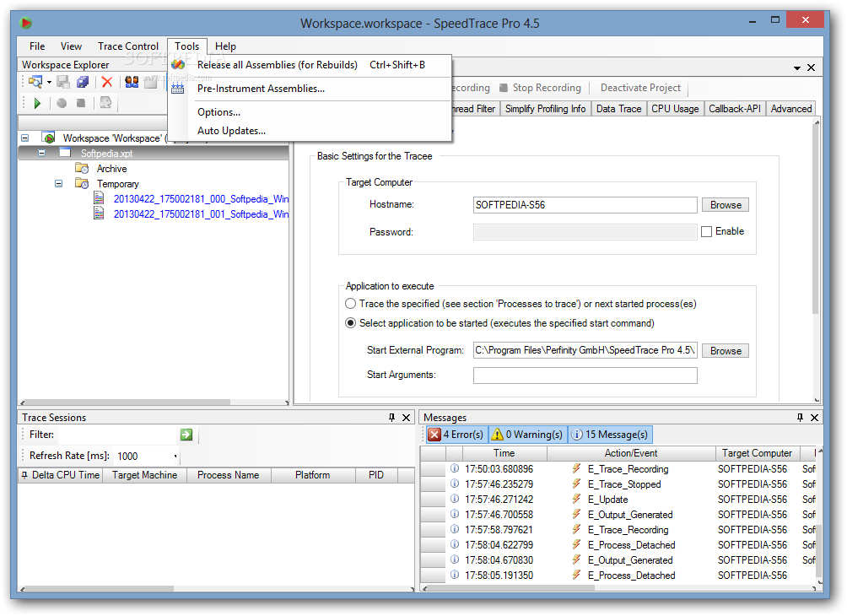Screen dimensions: 847x616
Task: Click lightning icon beside E_Trace_Stopped
Action: [x=577, y=484]
